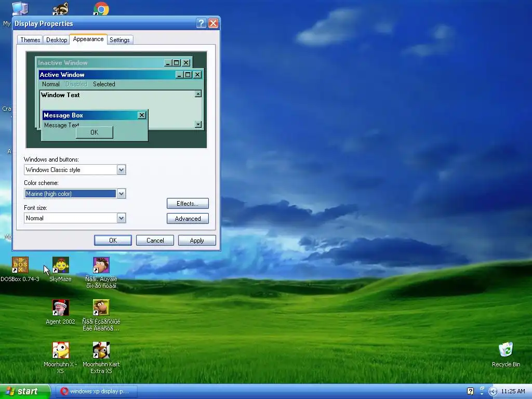This screenshot has width=532, height=399.
Task: Confirm with the dialog OK button
Action: pos(113,240)
